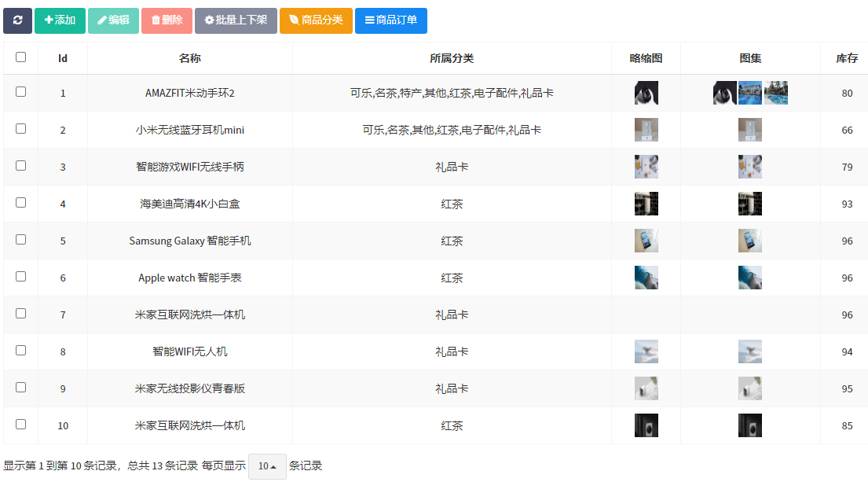
Task: Click the 库存 column header
Action: [x=846, y=58]
